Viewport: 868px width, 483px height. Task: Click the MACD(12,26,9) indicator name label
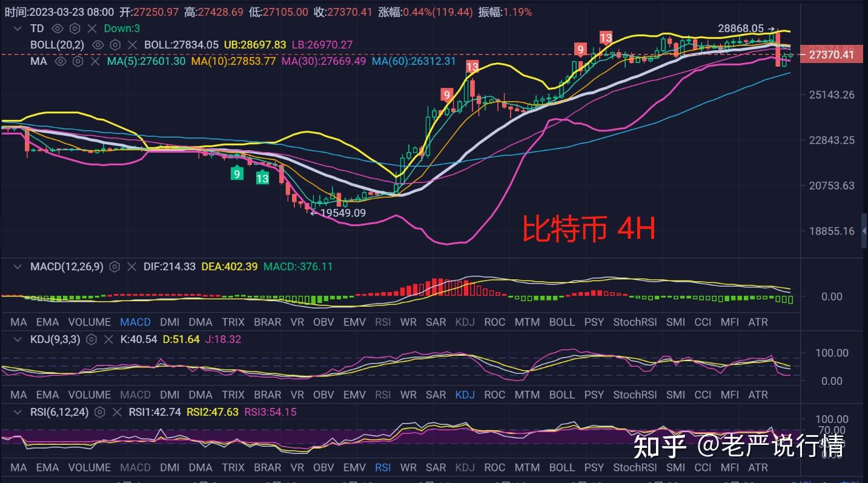click(67, 267)
